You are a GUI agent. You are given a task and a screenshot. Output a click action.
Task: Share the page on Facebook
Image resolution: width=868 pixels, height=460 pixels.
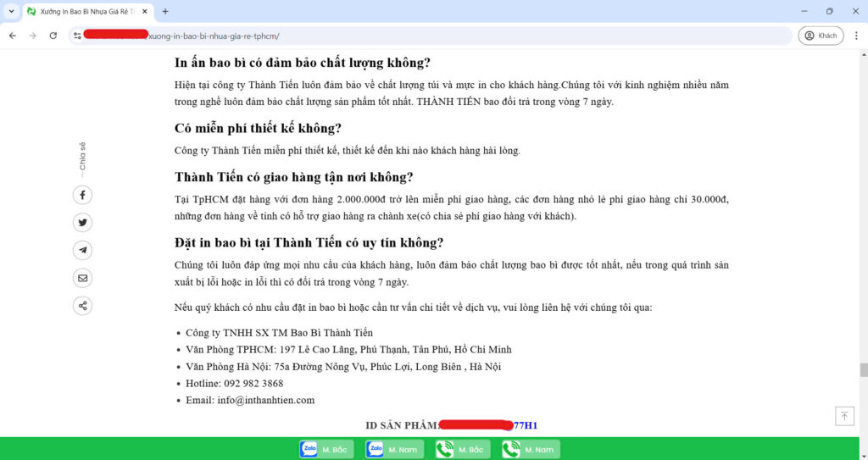[82, 195]
